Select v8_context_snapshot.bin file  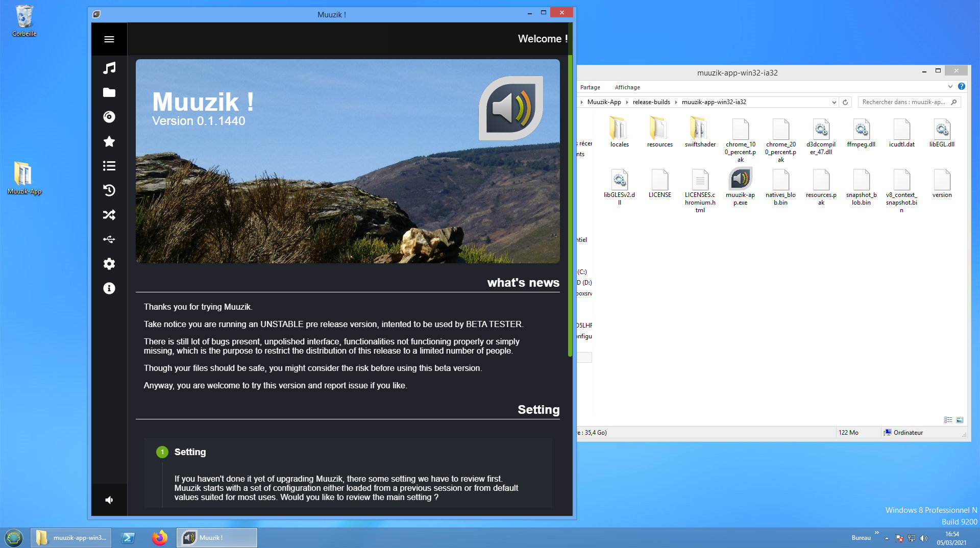click(901, 190)
